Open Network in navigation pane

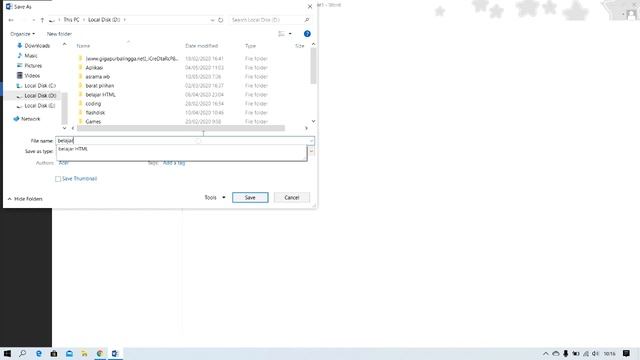[30, 119]
